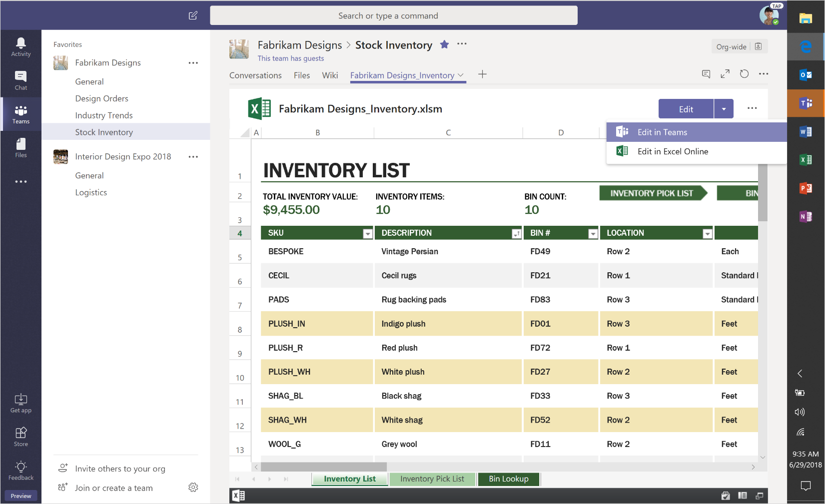Open file more options beside Edit

752,108
